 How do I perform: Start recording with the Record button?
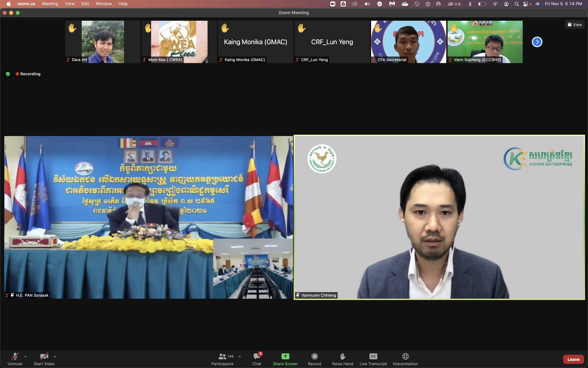[x=314, y=359]
